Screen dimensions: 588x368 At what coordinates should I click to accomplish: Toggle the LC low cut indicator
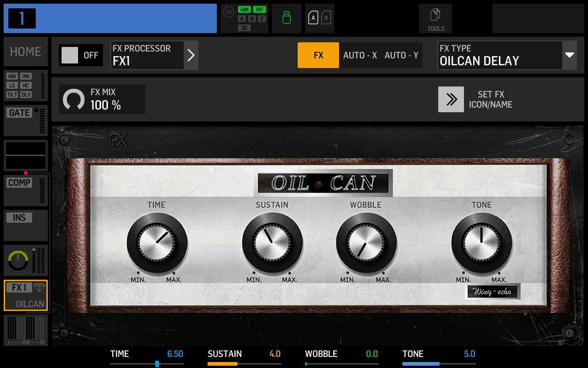click(x=12, y=86)
